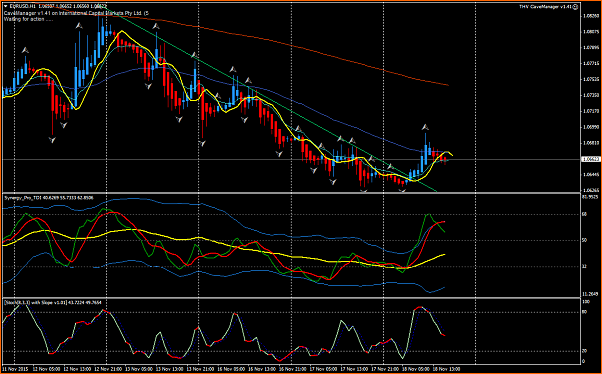Click the 17 Nov 13:00 time axis label
This screenshot has width=602, height=374.
[x=354, y=369]
